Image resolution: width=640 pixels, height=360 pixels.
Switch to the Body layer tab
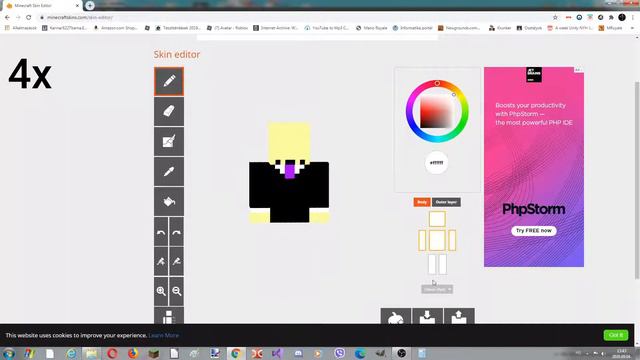pyautogui.click(x=422, y=202)
